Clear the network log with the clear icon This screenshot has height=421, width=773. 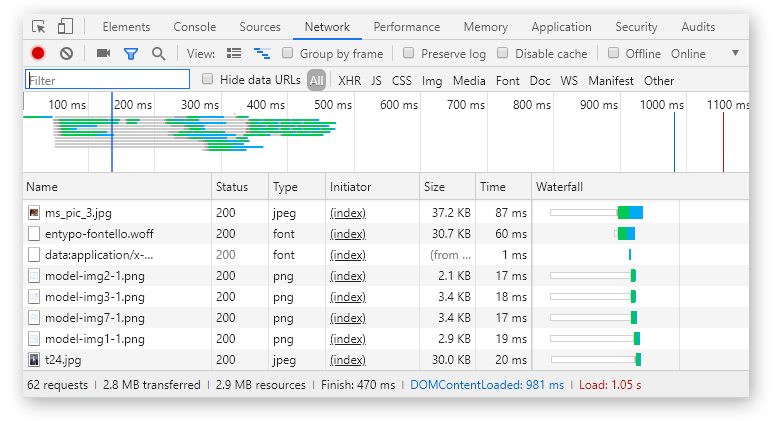click(x=66, y=53)
